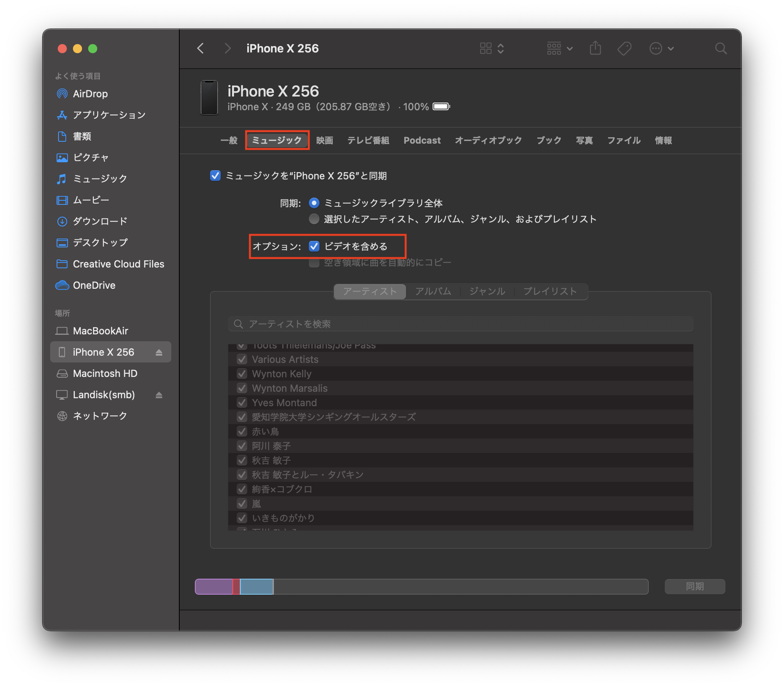Click the share icon in toolbar
Image resolution: width=784 pixels, height=687 pixels.
coord(595,48)
